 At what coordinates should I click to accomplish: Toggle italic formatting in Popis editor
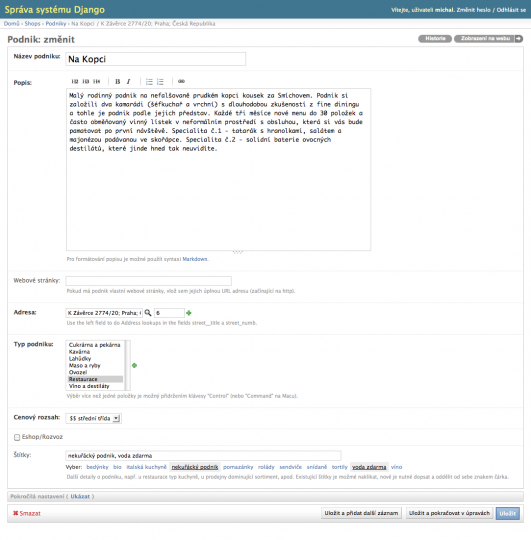click(128, 82)
